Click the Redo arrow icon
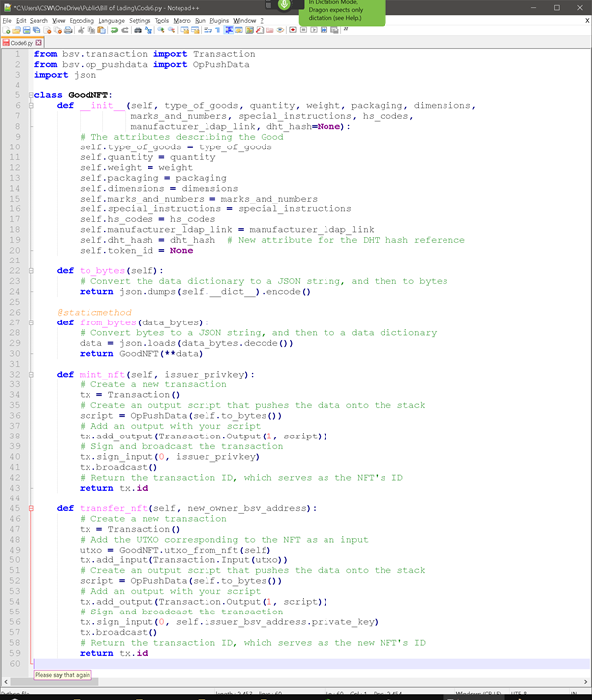Viewport: 592px width, 700px height. pyautogui.click(x=125, y=30)
